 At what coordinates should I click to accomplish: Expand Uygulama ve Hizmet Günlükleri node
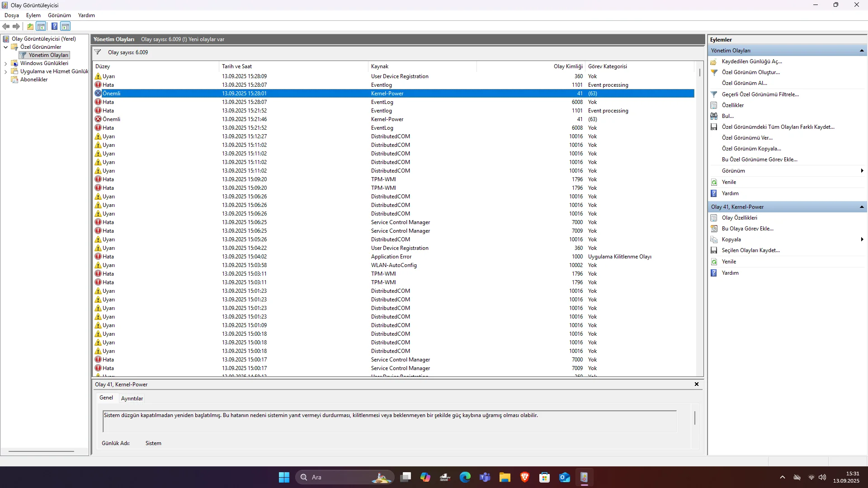click(x=5, y=71)
